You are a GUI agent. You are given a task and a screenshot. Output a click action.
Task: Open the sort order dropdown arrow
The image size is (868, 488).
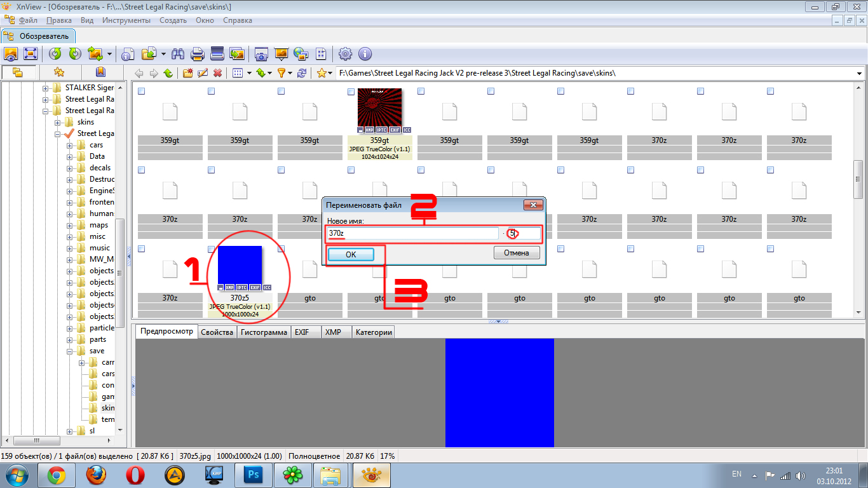pyautogui.click(x=269, y=73)
